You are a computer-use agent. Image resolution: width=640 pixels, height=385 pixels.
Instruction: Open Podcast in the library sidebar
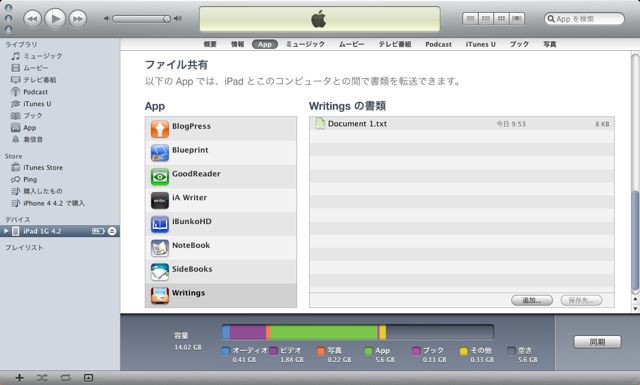coord(60,92)
